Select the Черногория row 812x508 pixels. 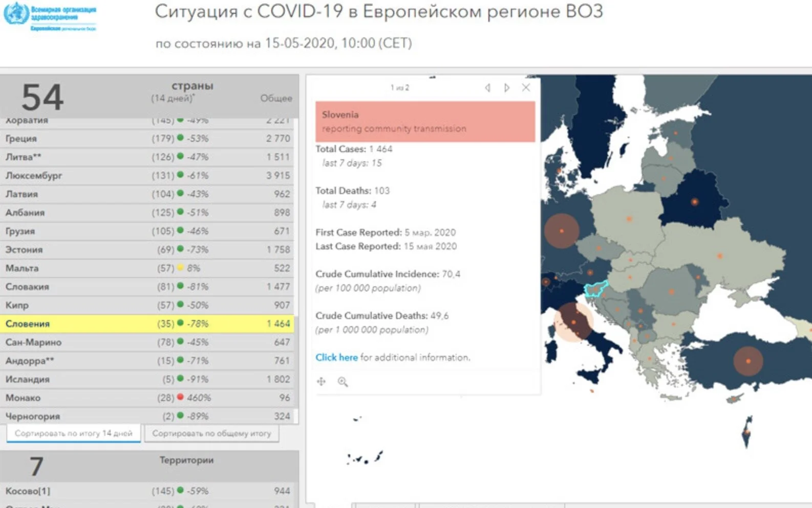147,416
